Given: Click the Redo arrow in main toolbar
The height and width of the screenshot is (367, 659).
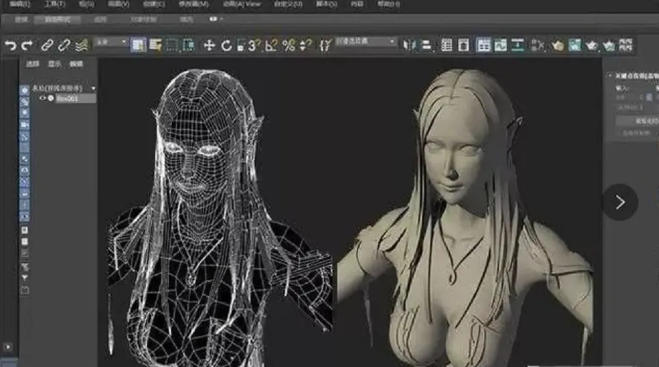Looking at the screenshot, I should click(27, 45).
